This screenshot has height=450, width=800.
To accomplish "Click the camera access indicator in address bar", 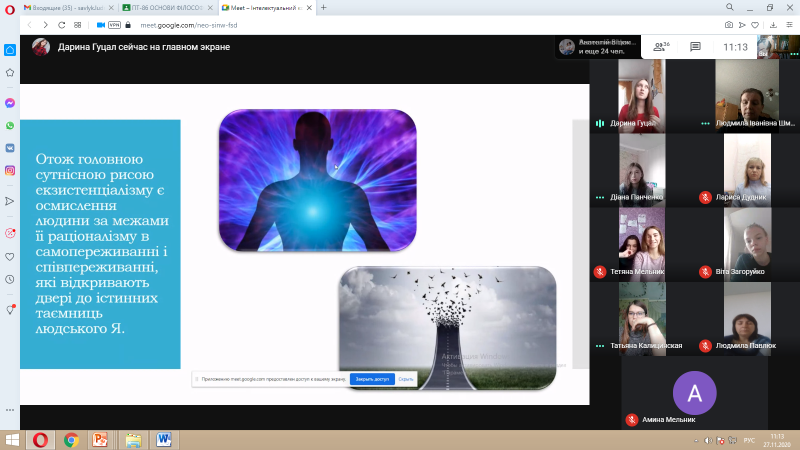I will coord(101,25).
